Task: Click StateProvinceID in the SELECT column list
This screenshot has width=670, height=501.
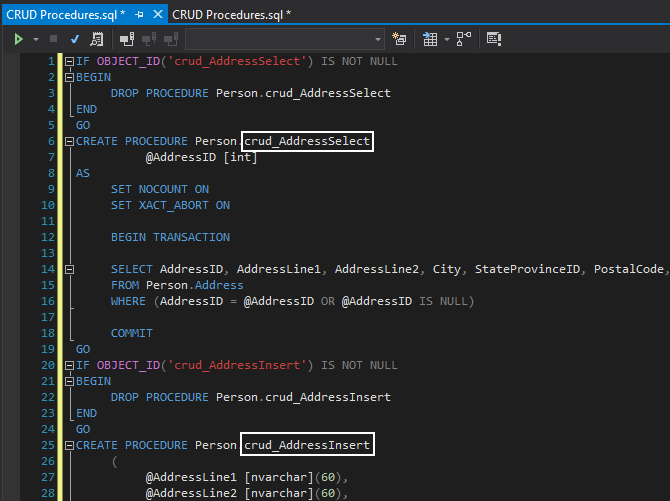Action: point(527,269)
